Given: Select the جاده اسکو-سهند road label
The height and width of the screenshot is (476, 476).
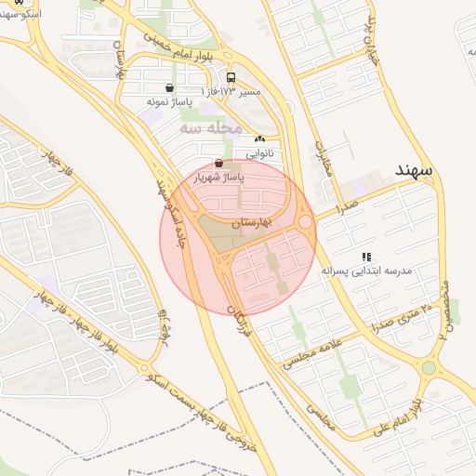Looking at the screenshot, I should (x=172, y=214).
